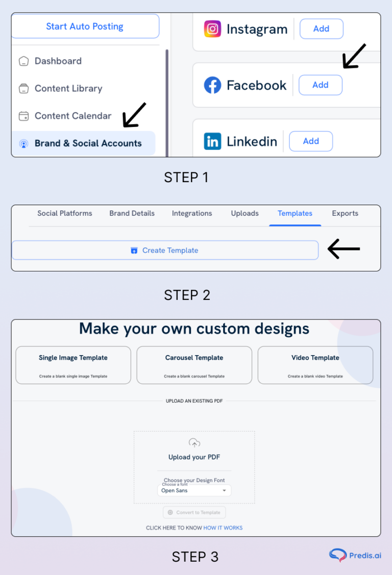The width and height of the screenshot is (392, 575).
Task: Click the Convert to Template button
Action: point(194,512)
